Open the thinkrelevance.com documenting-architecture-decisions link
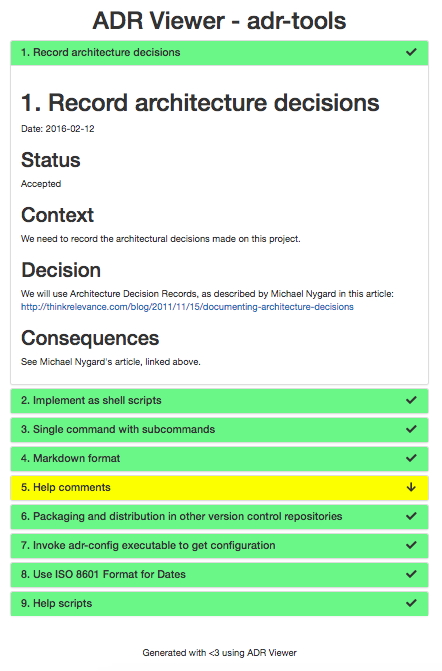442x671 pixels. pyautogui.click(x=187, y=307)
